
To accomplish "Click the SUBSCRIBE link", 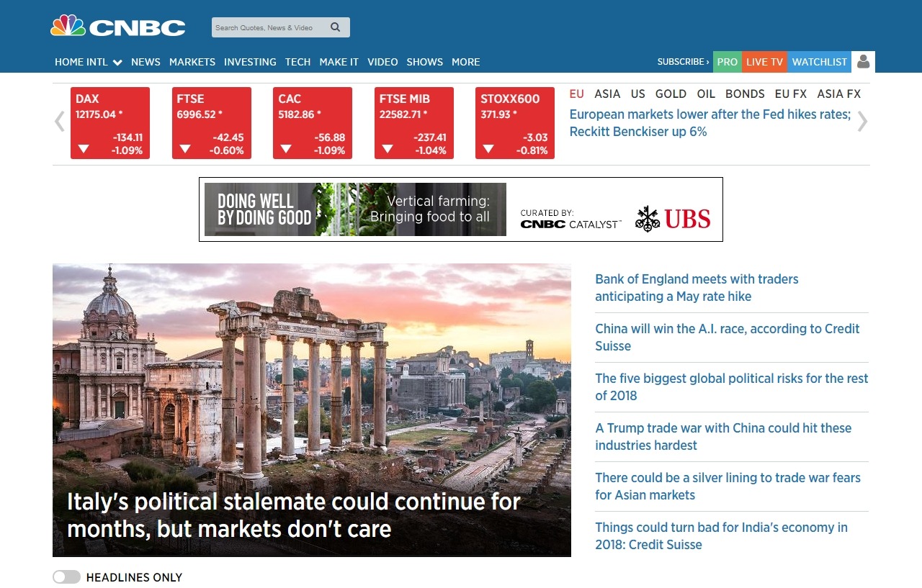I will pyautogui.click(x=683, y=62).
